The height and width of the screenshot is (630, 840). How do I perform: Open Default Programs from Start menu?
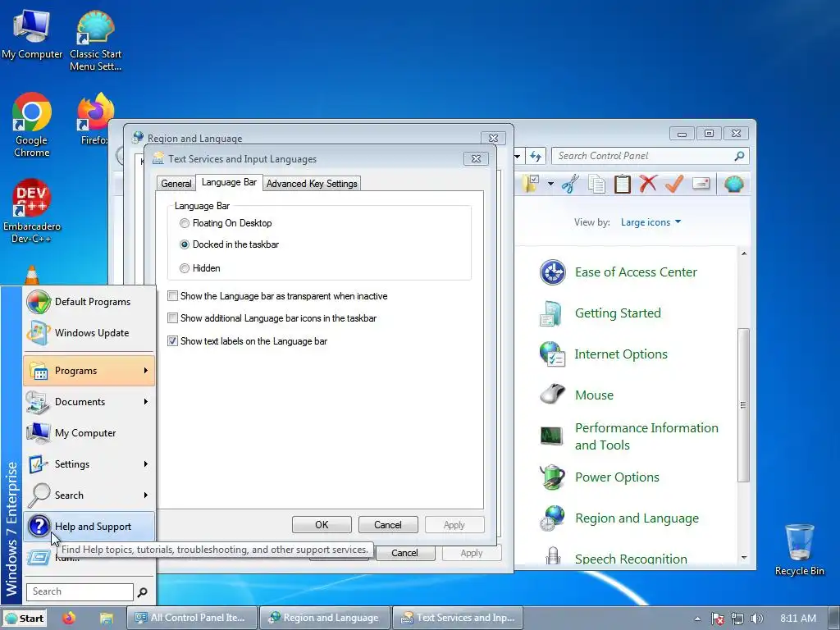click(x=89, y=302)
